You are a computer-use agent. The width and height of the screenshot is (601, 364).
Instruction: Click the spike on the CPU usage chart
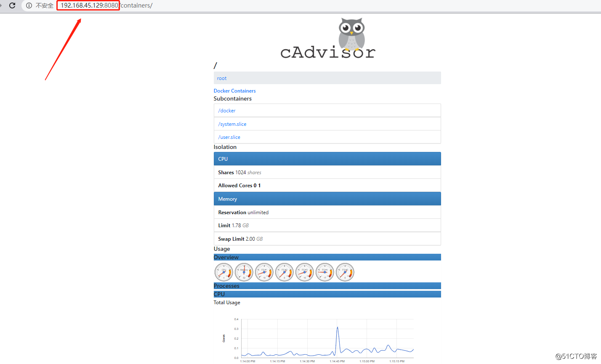(337, 328)
